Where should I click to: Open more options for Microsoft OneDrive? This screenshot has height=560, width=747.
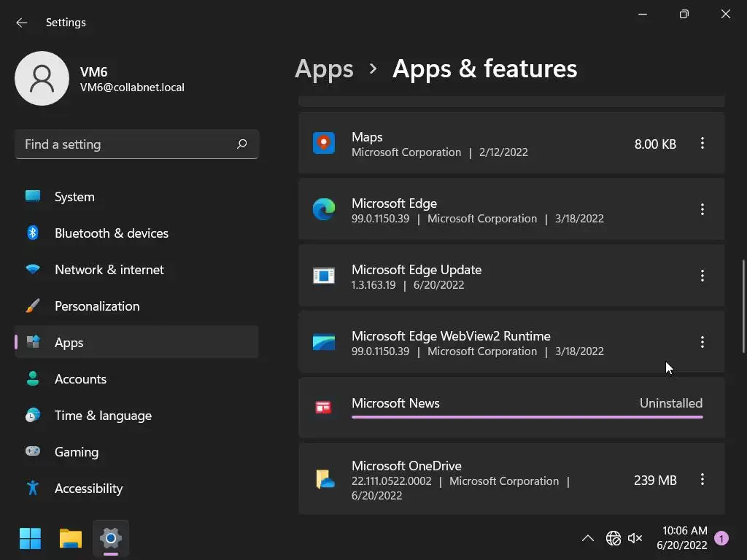(x=703, y=479)
